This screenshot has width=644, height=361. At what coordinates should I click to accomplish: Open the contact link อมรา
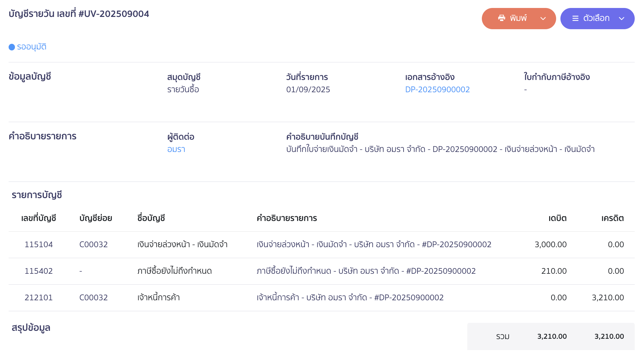tap(176, 149)
